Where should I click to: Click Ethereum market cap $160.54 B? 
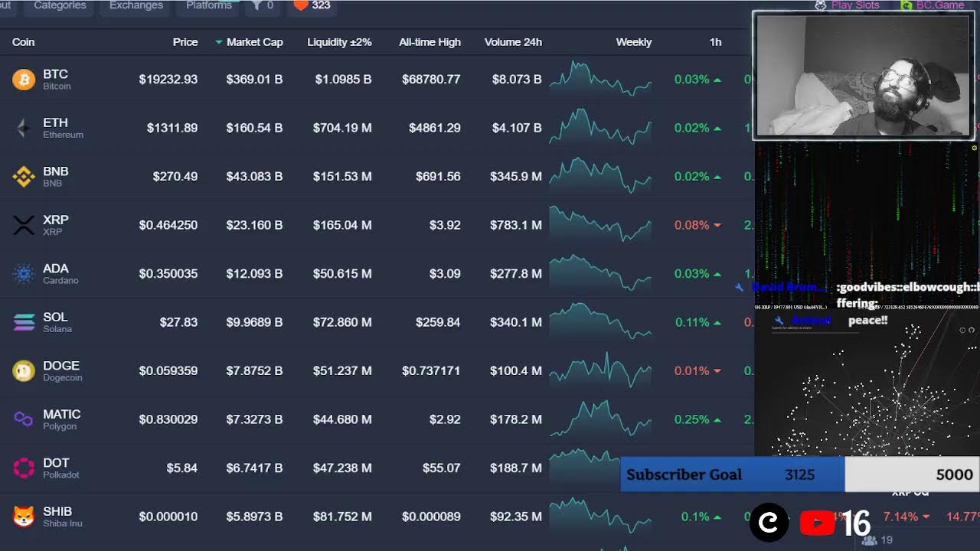pos(254,128)
